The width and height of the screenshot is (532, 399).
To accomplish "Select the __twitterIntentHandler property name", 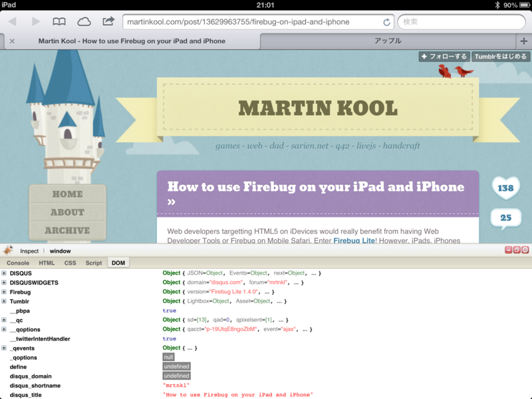I will pyautogui.click(x=40, y=338).
